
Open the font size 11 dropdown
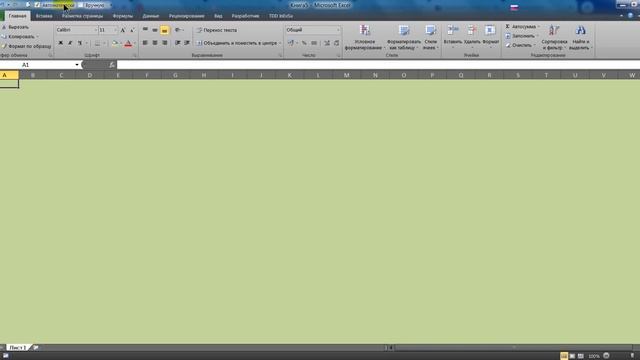click(x=116, y=30)
